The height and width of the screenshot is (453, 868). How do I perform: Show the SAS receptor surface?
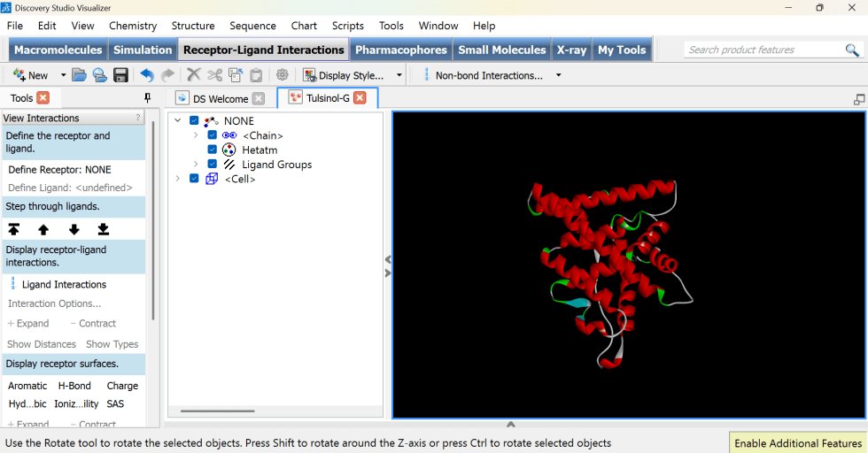(115, 403)
